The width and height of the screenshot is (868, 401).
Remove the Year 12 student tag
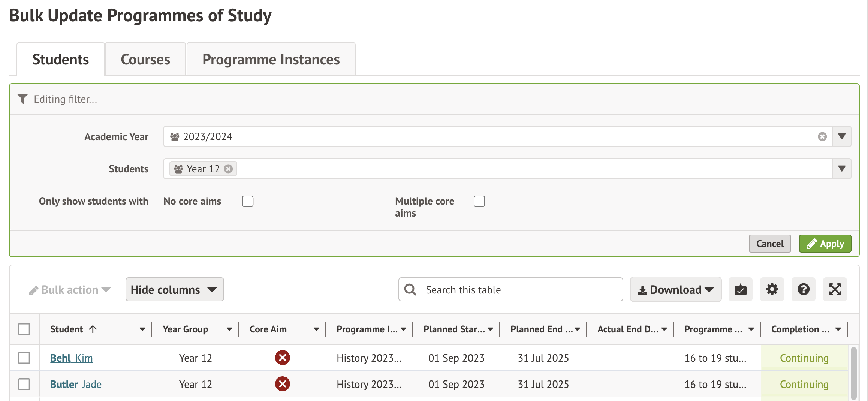228,169
